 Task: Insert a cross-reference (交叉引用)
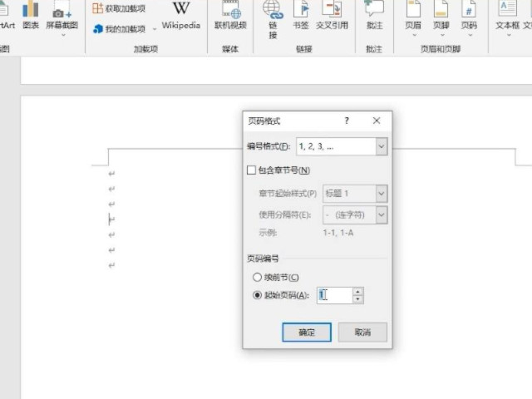coord(332,15)
